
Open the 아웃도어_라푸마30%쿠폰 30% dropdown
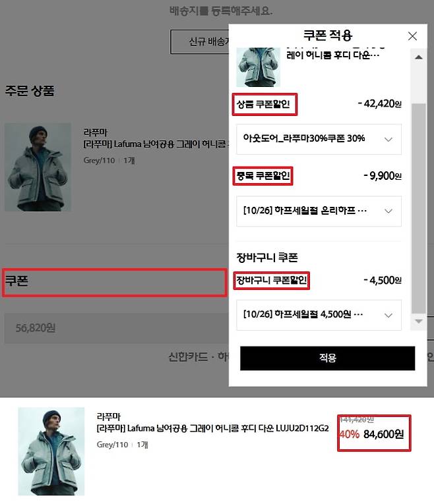coord(319,139)
